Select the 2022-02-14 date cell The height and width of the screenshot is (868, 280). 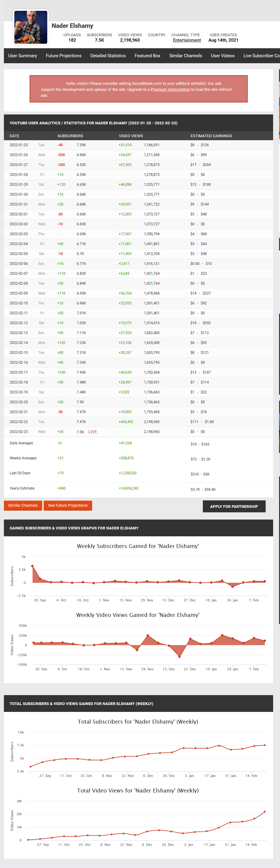coord(19,342)
